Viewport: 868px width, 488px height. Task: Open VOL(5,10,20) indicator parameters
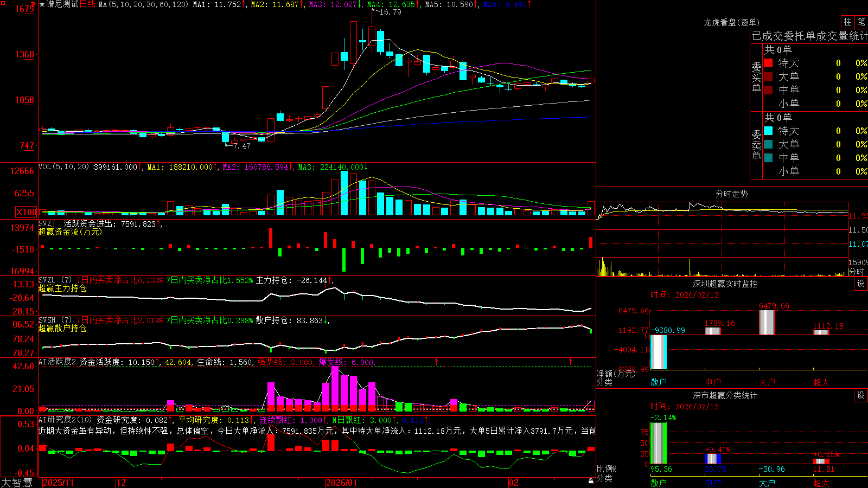point(63,167)
